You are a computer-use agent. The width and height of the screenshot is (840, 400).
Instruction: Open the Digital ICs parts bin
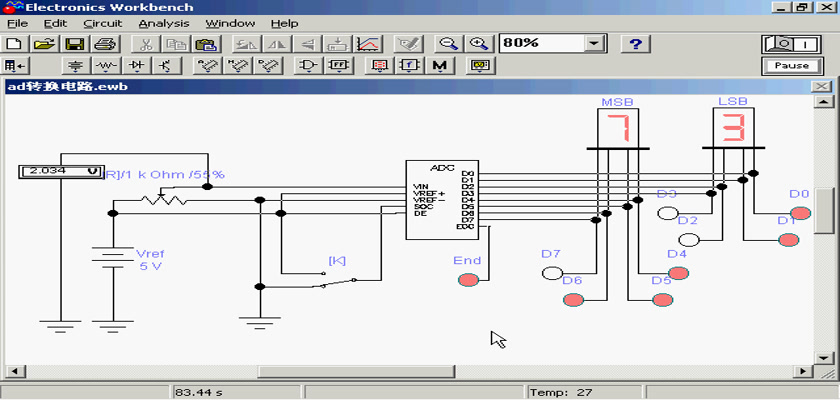[267, 66]
